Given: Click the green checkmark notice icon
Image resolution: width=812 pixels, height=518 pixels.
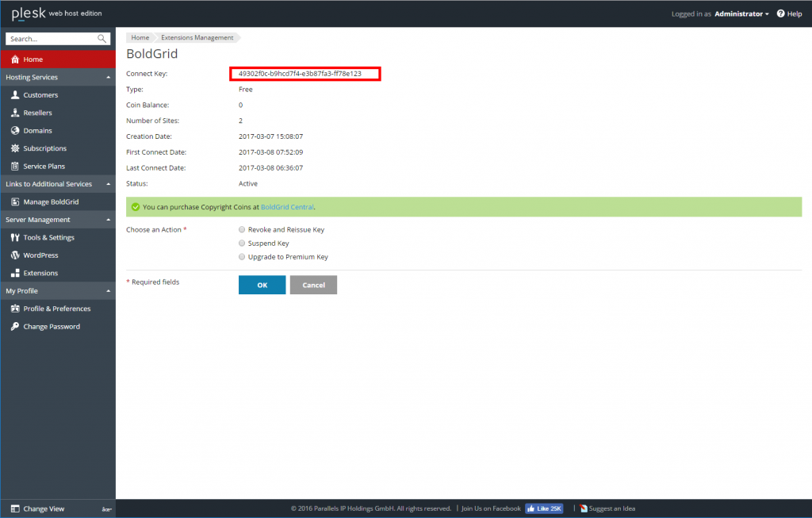Looking at the screenshot, I should 136,207.
